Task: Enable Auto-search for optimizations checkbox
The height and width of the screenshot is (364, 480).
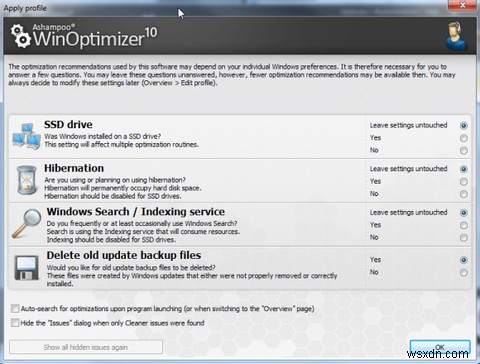Action: coord(15,309)
